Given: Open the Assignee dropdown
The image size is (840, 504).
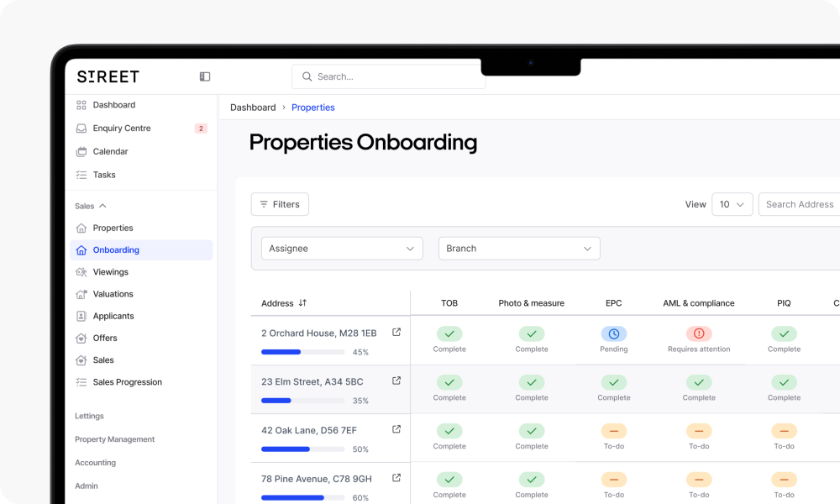Looking at the screenshot, I should pos(342,248).
